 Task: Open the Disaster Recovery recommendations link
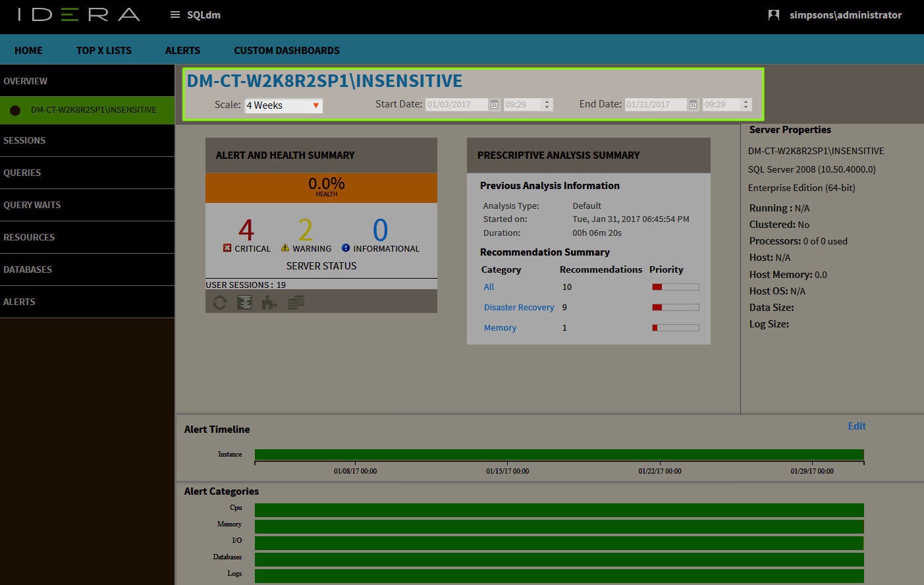(x=519, y=308)
